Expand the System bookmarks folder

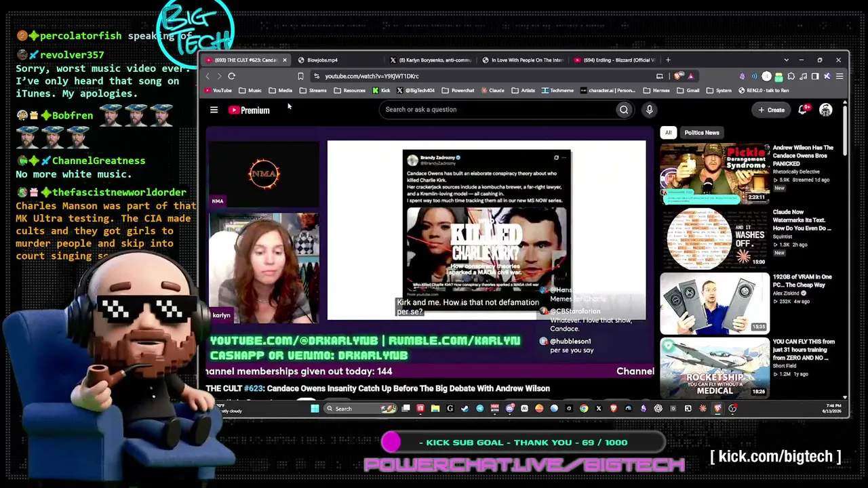(719, 91)
